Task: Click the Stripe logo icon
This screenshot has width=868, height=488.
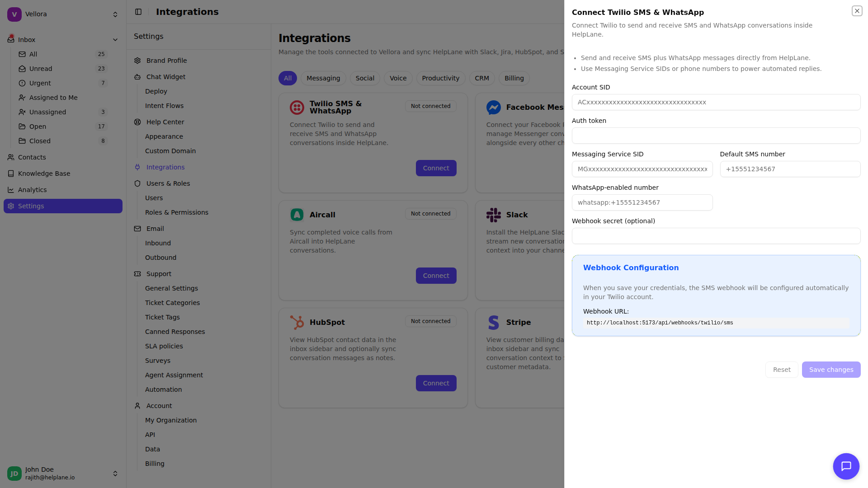Action: (494, 323)
